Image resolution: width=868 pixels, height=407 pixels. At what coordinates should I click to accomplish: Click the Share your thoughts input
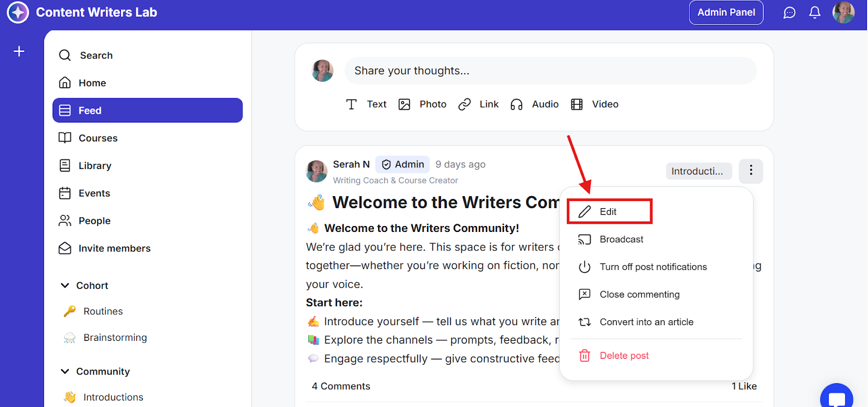(x=551, y=71)
